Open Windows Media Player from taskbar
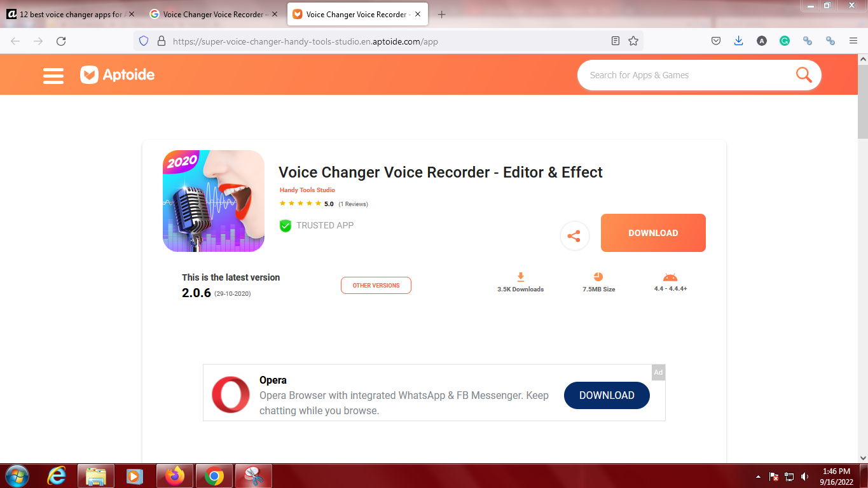 point(134,476)
